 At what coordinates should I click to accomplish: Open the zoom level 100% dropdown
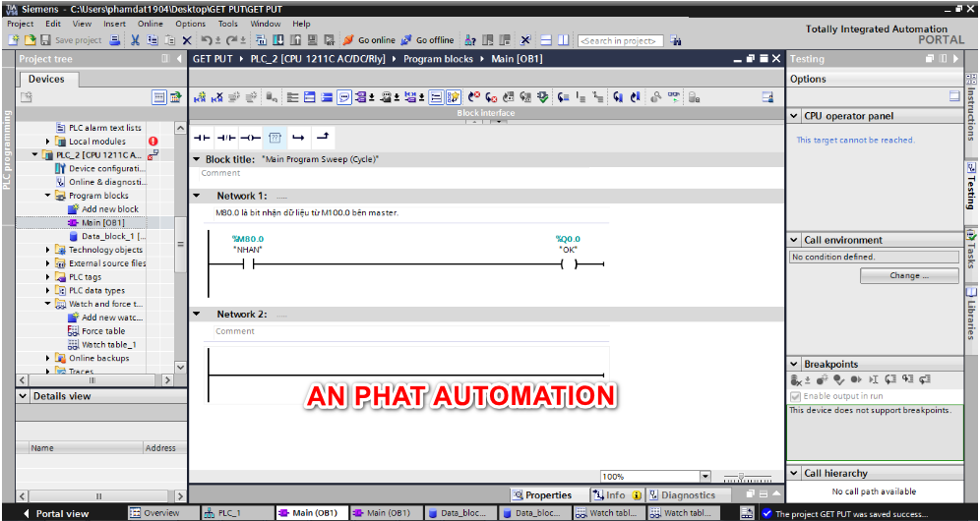[x=705, y=477]
